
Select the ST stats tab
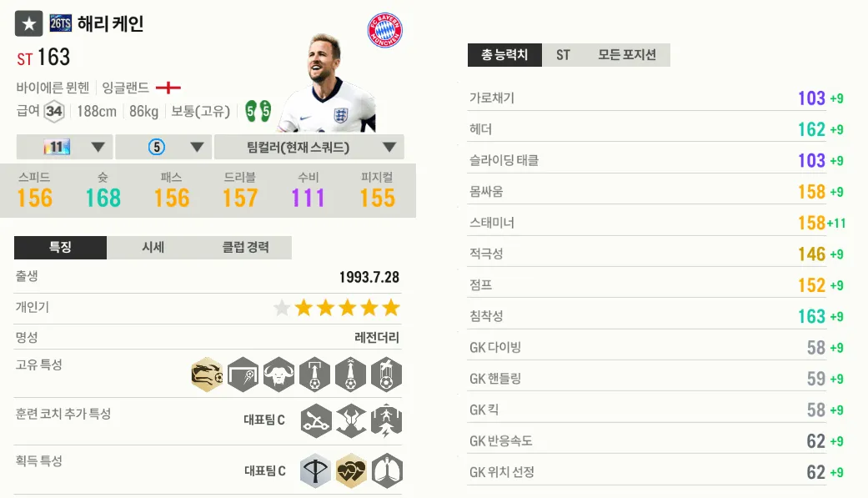pos(563,55)
